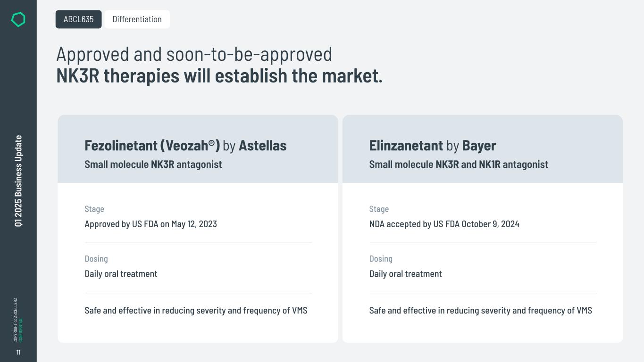Click the AbCellera hexagon logo icon

click(18, 19)
